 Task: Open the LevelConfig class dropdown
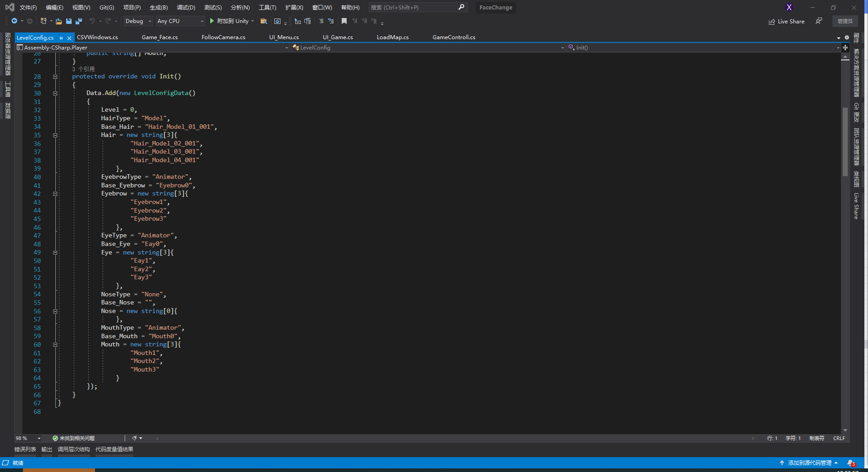428,47
